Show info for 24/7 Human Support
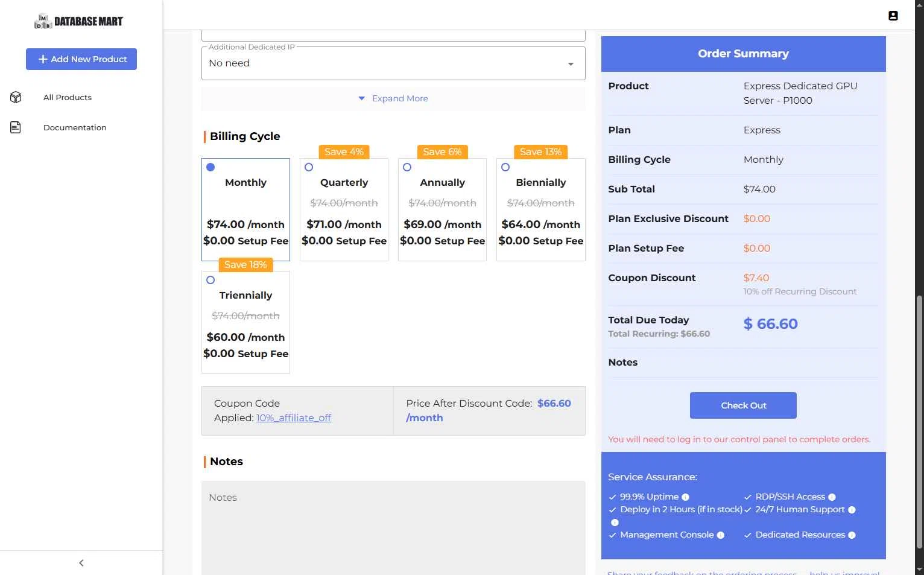This screenshot has width=924, height=575. [852, 510]
